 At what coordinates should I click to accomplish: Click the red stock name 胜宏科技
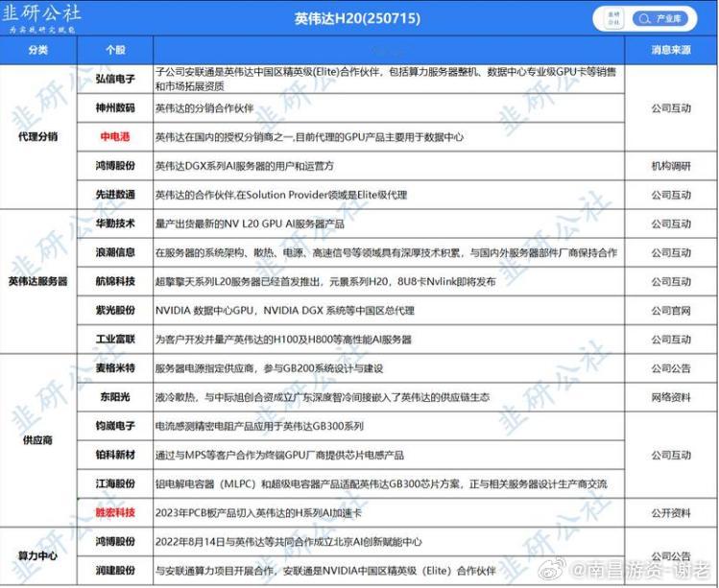point(115,512)
